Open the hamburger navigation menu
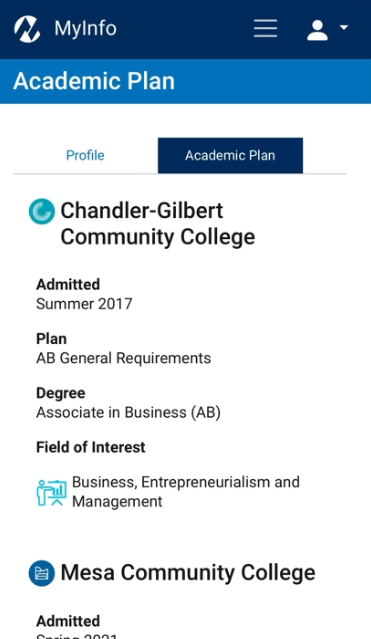This screenshot has width=371, height=639. point(265,29)
